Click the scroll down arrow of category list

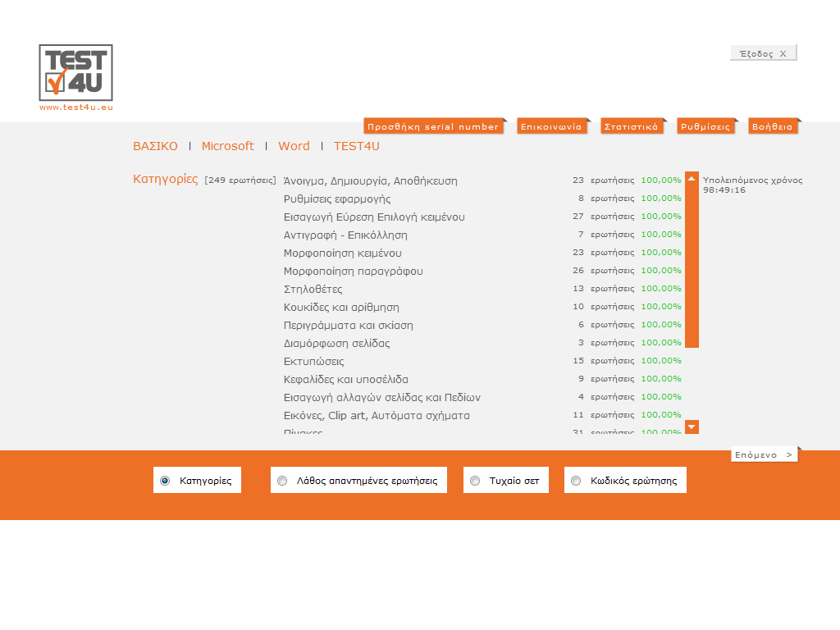[x=692, y=427]
